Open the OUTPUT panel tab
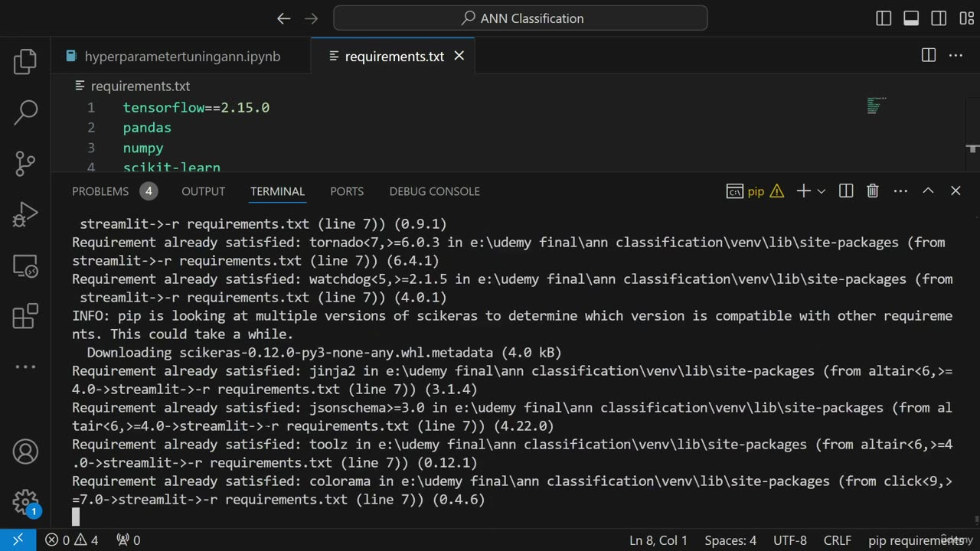 [203, 191]
